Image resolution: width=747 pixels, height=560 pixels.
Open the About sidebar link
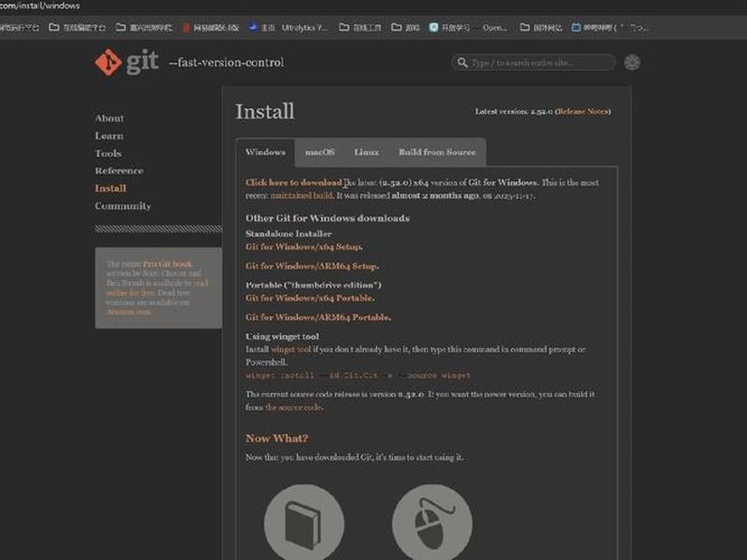[109, 119]
